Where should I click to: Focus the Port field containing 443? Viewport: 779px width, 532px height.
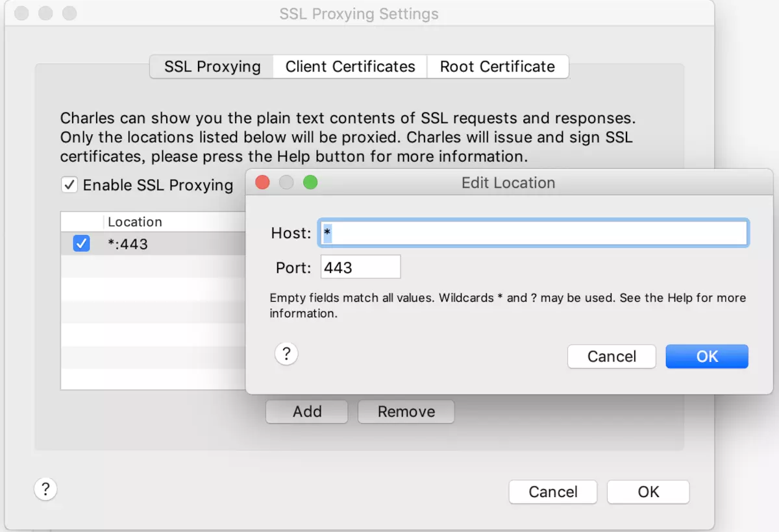coord(360,267)
